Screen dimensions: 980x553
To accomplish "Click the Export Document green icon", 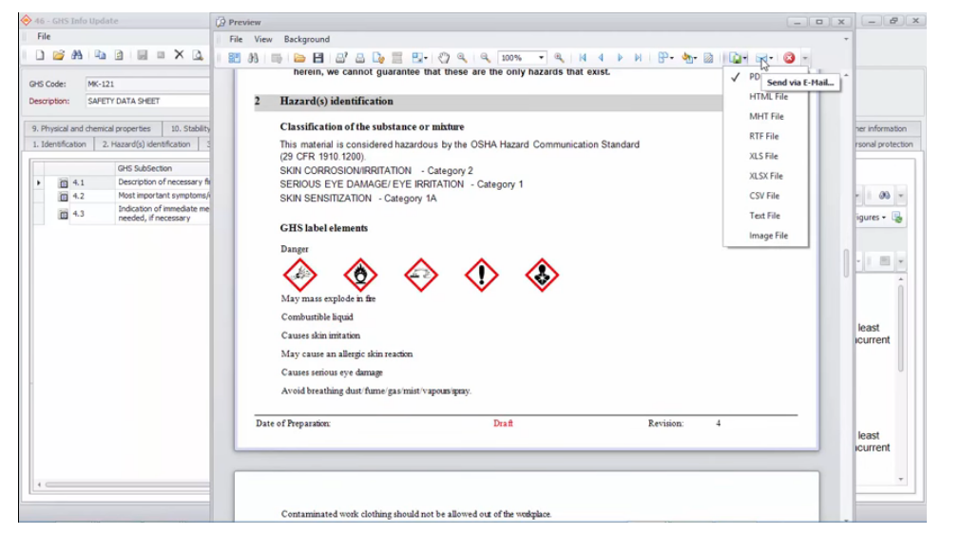I will tap(736, 58).
